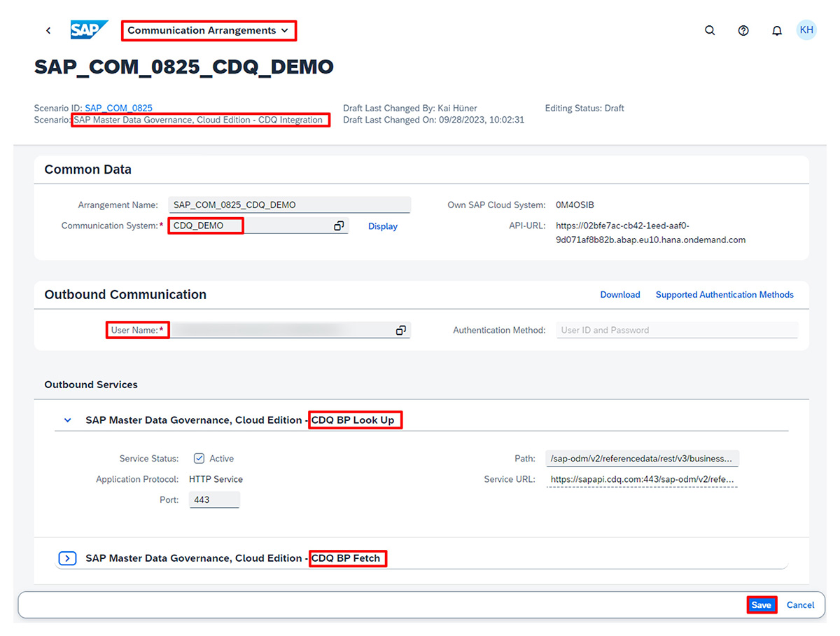Click the Port field 443

pyautogui.click(x=214, y=499)
